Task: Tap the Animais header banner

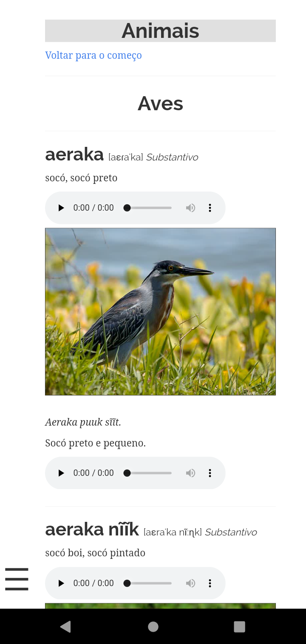Action: 160,31
